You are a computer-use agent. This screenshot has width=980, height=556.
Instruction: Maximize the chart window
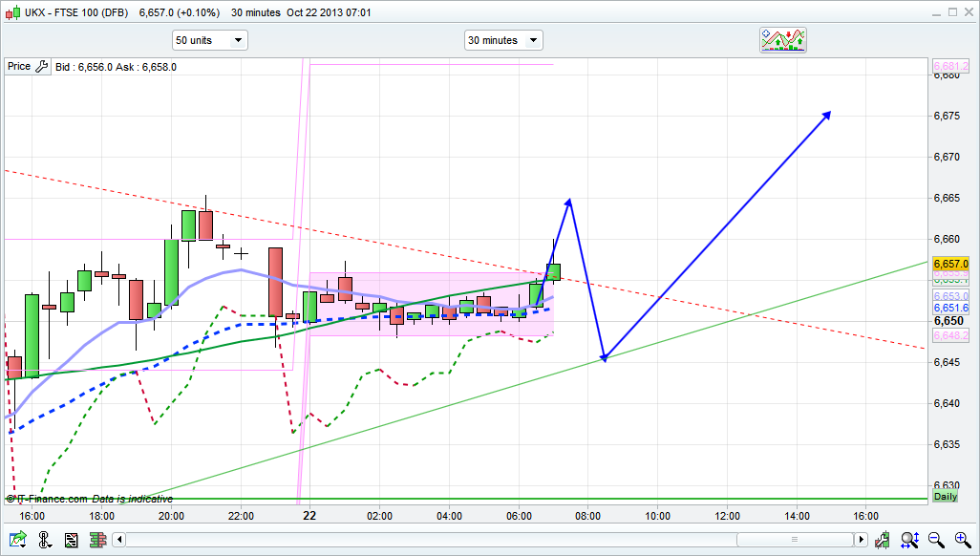(952, 12)
